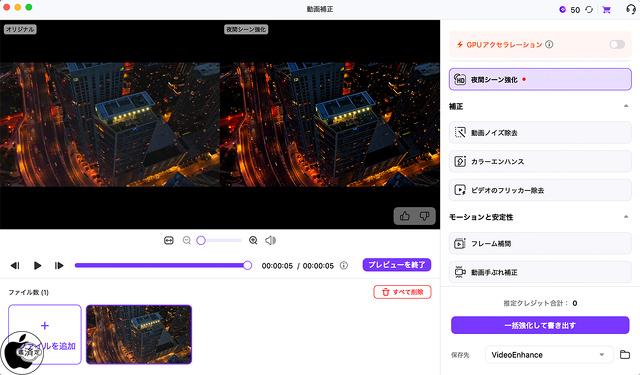
Task: Click the ファイル数 (1) label
Action: 29,292
